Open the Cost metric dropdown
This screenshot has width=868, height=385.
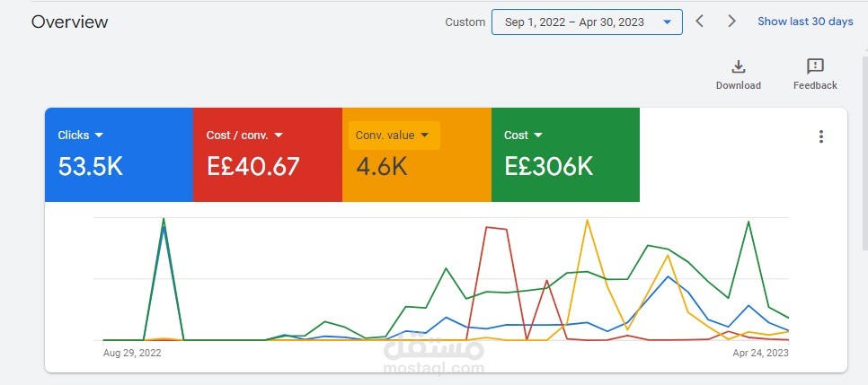coord(523,136)
